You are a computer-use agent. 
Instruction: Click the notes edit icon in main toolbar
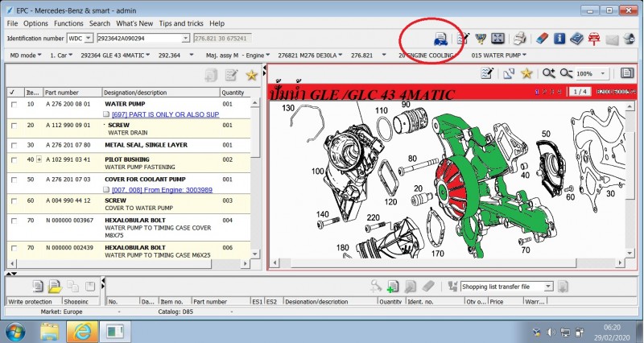point(464,39)
